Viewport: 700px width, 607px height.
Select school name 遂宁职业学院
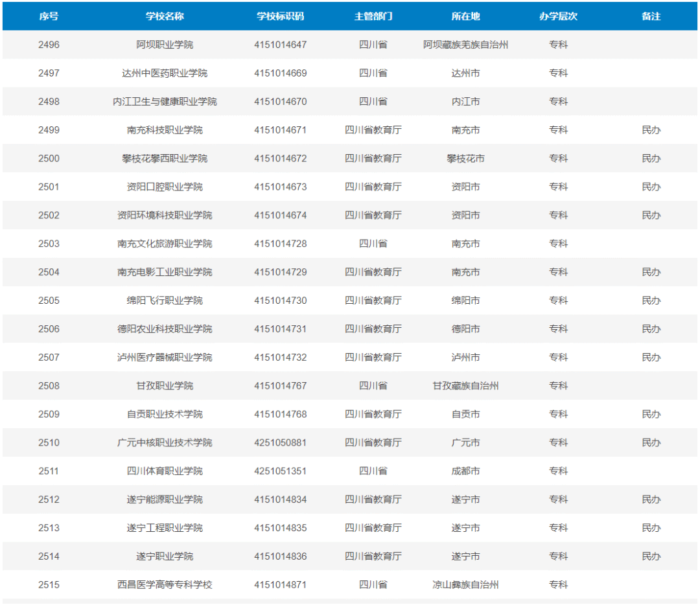(x=165, y=556)
